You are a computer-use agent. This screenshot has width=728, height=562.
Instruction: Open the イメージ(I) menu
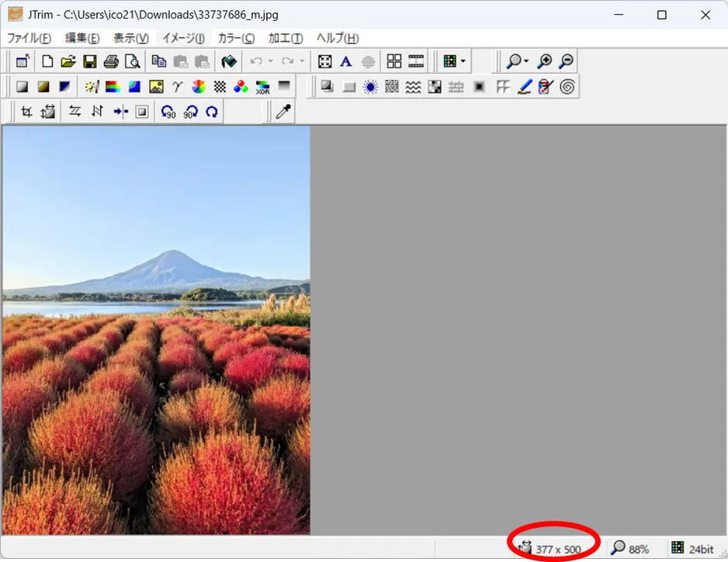point(183,38)
